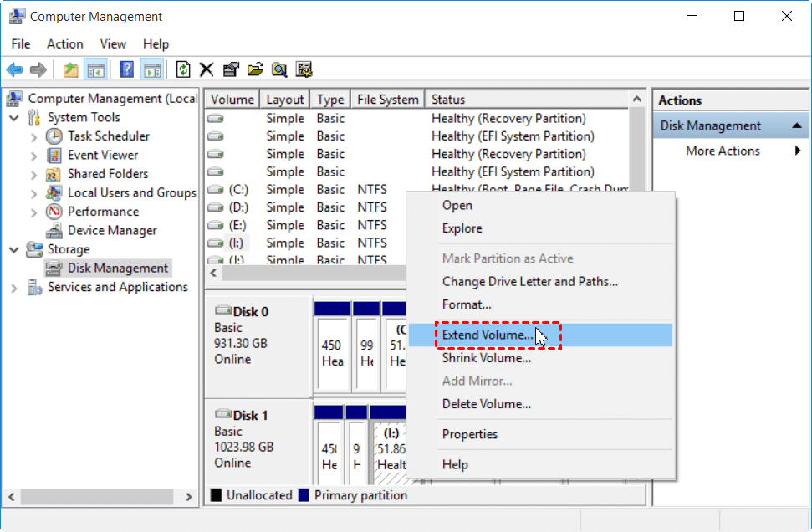Choose Delete Volume... from the menu

[x=541, y=404]
